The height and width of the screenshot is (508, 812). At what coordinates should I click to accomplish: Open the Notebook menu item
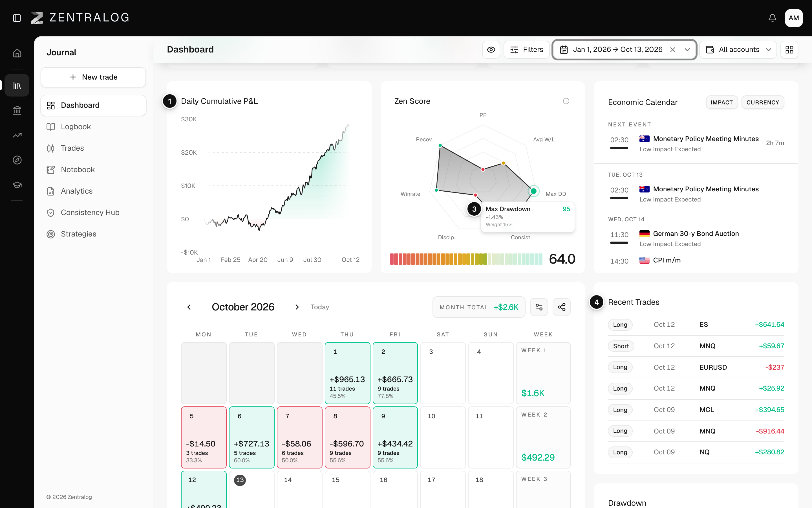click(93, 170)
